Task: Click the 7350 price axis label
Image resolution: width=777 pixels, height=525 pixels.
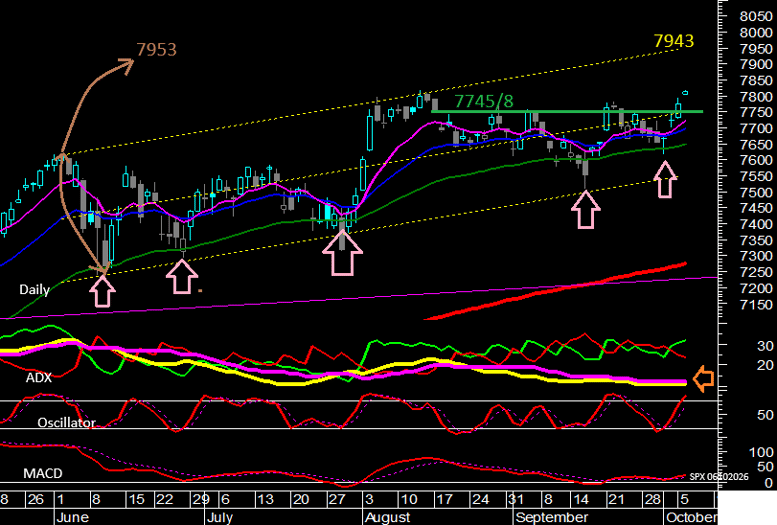Action: coord(756,240)
